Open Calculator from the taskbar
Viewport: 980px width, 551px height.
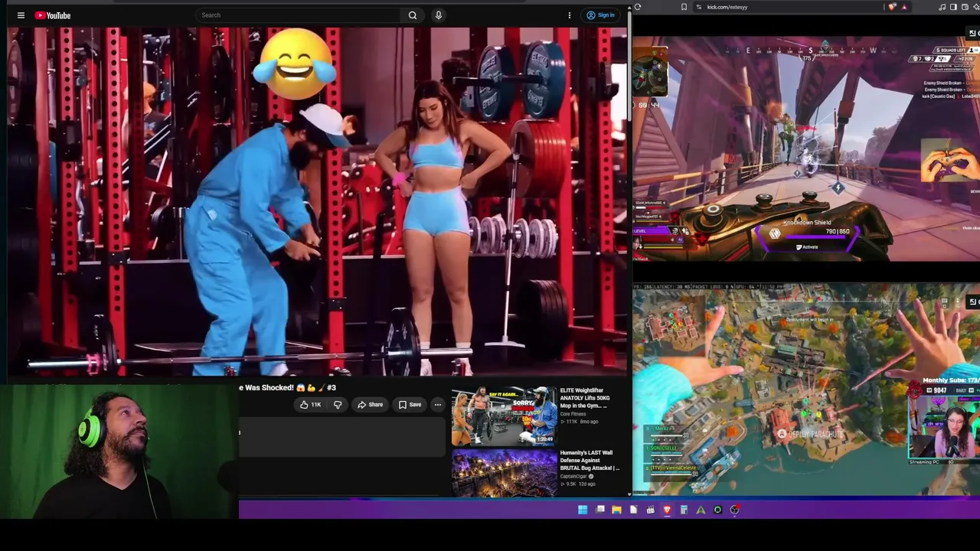684,510
